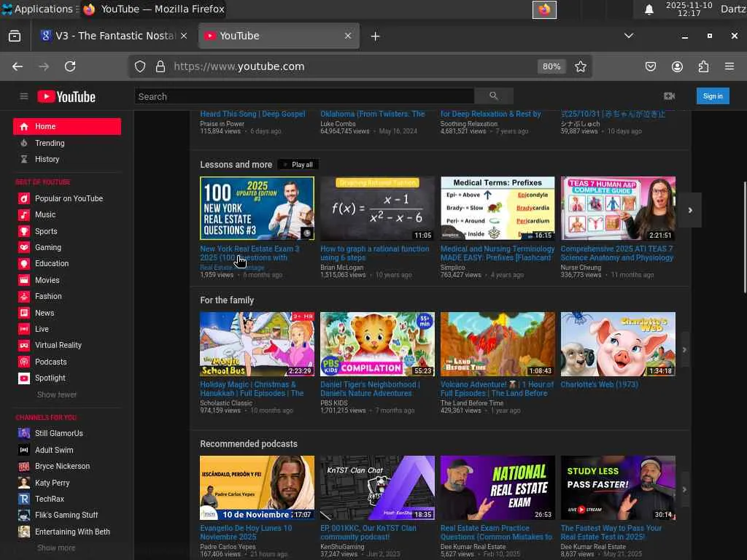Open How to graph a rational function link
This screenshot has height=560, width=747.
[374, 253]
